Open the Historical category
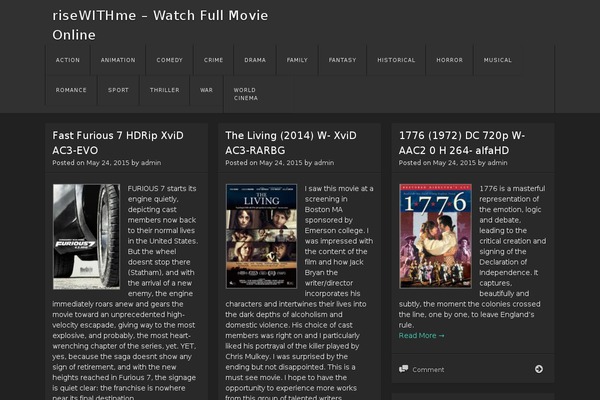 point(396,60)
